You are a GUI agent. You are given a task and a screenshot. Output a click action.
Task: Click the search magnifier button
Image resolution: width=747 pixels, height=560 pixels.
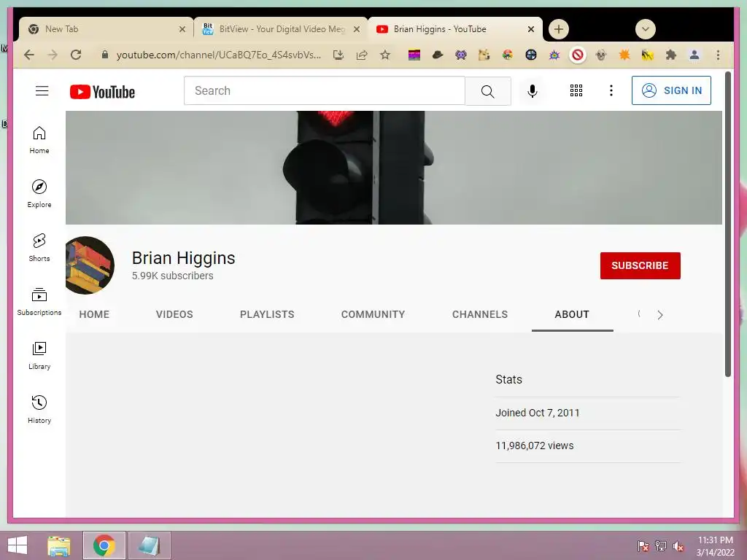click(488, 91)
